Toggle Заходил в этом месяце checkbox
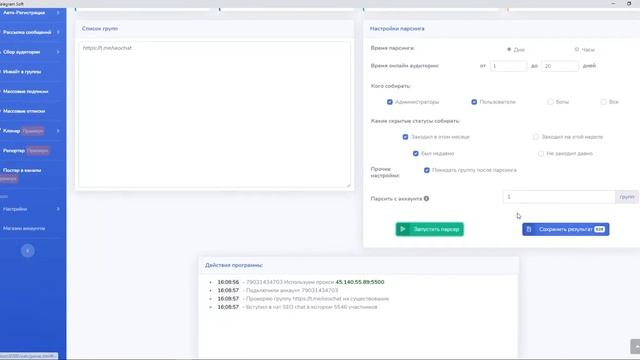Viewport: 640px width, 360px height. [x=405, y=137]
